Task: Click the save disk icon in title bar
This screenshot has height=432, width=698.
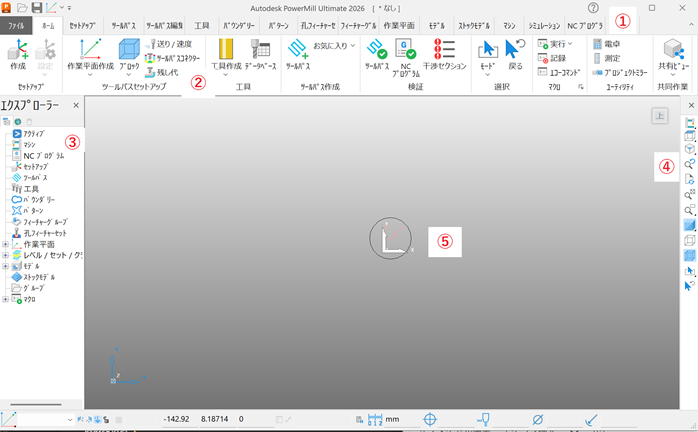Action: coord(37,8)
